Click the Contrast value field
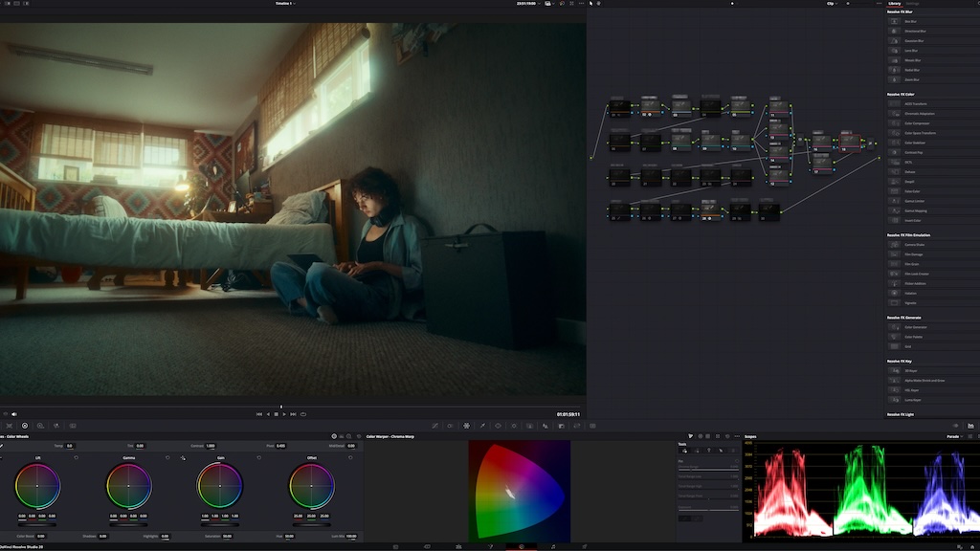 211,446
